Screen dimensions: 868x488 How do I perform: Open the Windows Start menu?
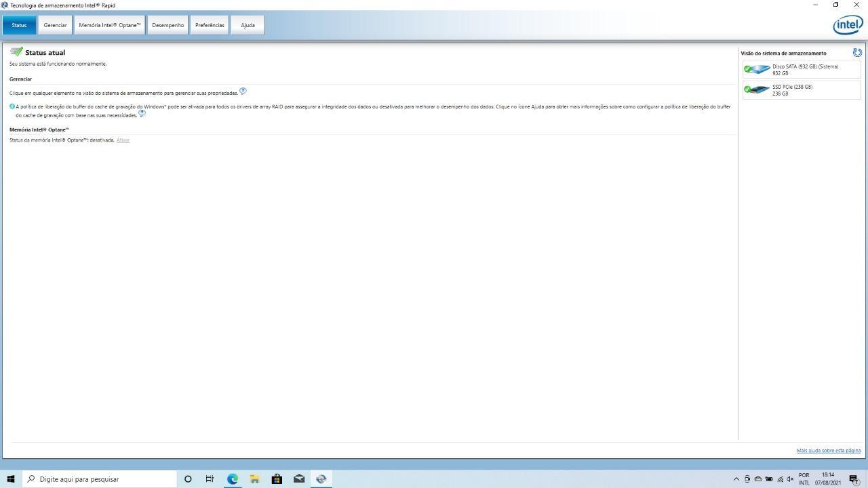pos(11,479)
